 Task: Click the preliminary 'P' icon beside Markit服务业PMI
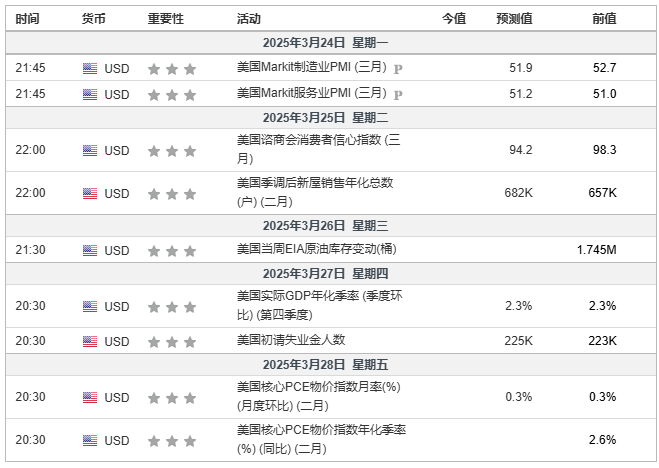pyautogui.click(x=398, y=95)
